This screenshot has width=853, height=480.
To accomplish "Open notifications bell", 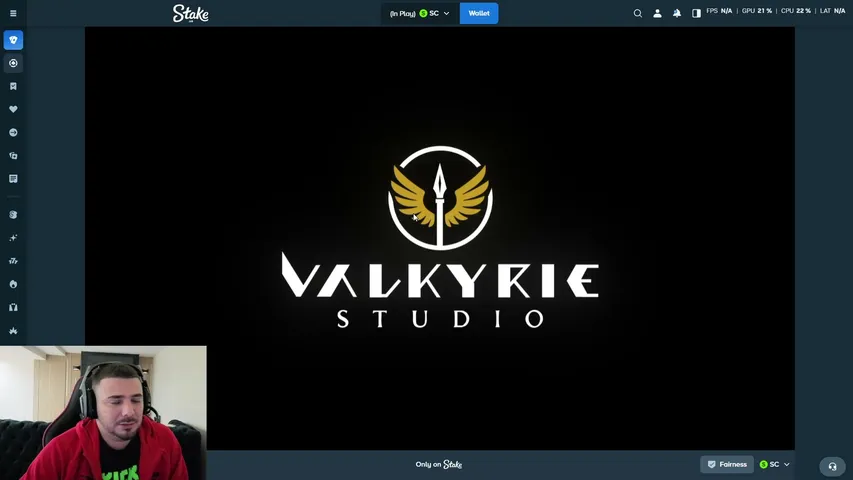I will coord(677,13).
